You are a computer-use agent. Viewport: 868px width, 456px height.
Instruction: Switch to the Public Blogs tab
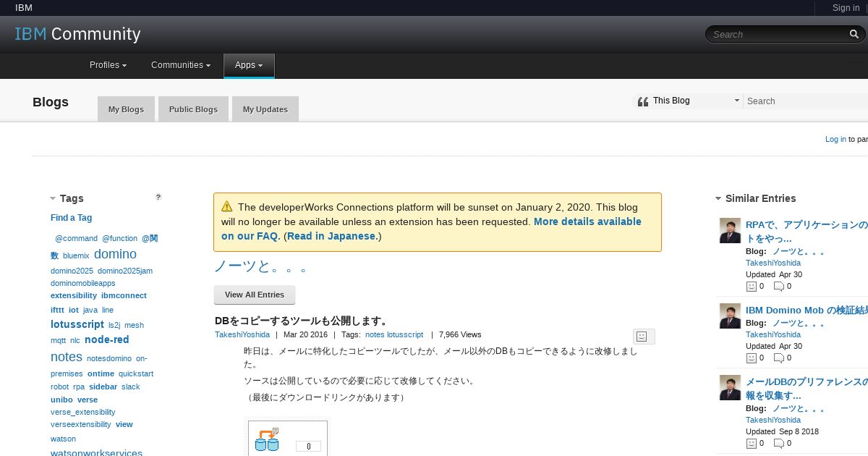[193, 109]
